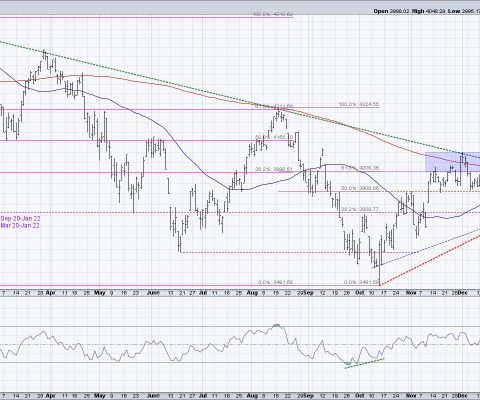
Task: Click the green divergence line on the oscillator
Action: tap(364, 363)
